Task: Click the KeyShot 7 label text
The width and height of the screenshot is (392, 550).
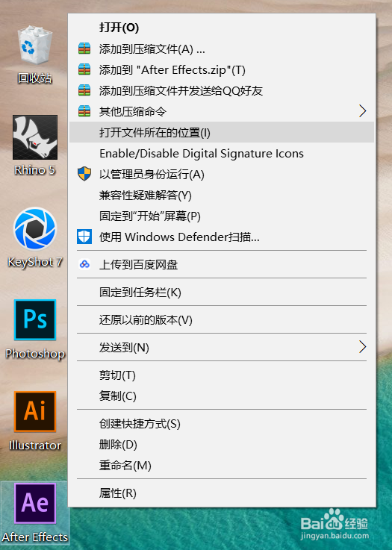Action: (x=35, y=262)
